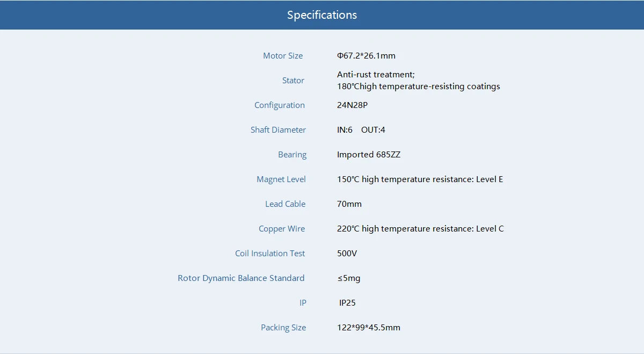The height and width of the screenshot is (354, 644).
Task: Select the 220℃ Level C resistance text
Action: [x=420, y=229]
